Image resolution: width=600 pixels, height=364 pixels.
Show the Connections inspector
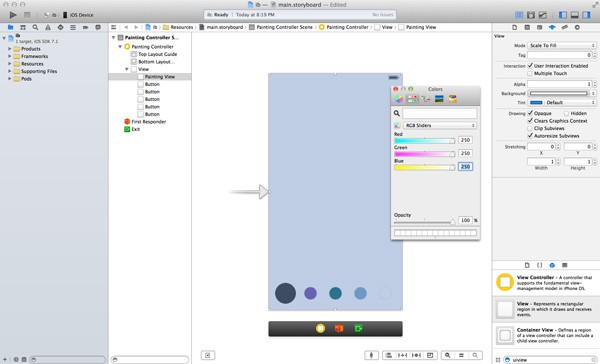point(577,27)
